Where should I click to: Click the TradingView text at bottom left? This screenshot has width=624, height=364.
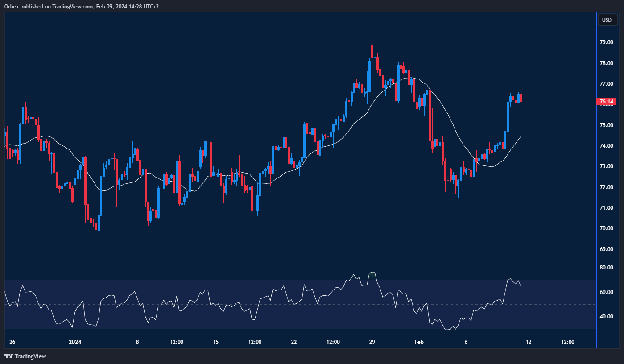pos(30,356)
